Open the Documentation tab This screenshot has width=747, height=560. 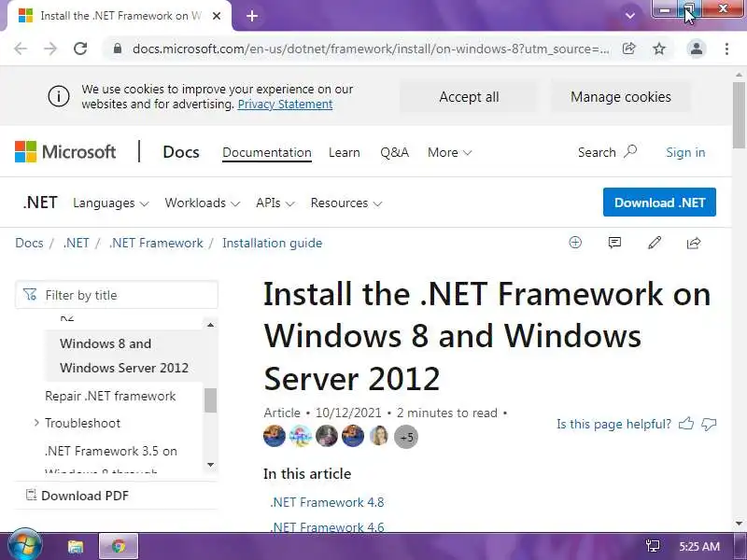[x=267, y=152]
